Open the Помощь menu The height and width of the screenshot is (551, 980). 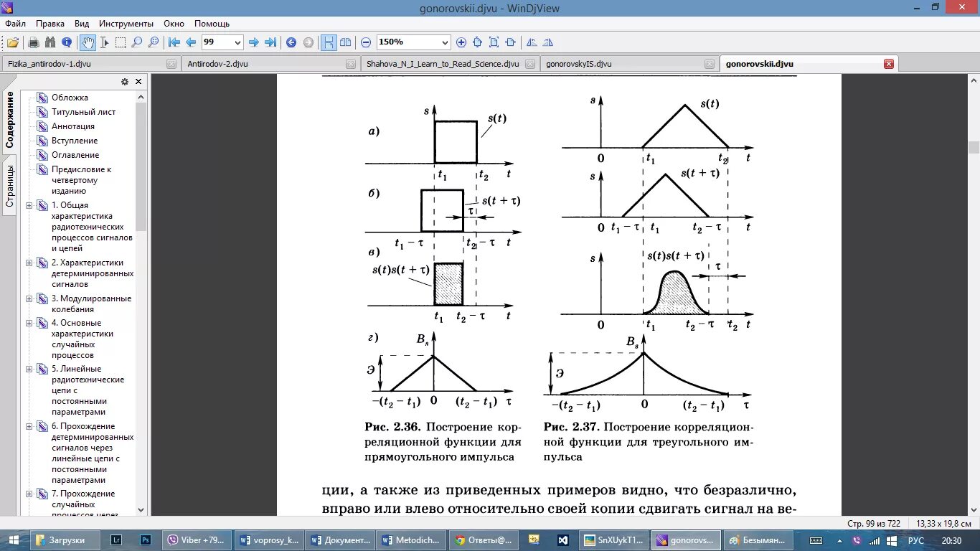click(x=212, y=24)
